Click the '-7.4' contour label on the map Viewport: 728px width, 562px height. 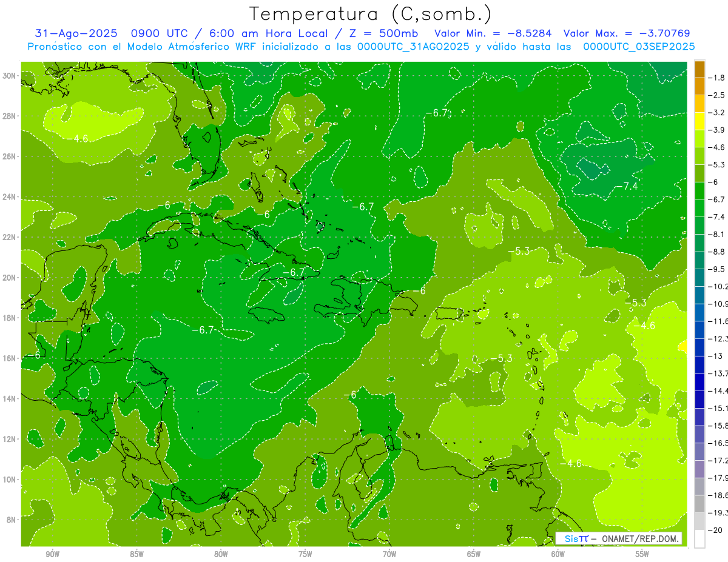[x=627, y=186]
